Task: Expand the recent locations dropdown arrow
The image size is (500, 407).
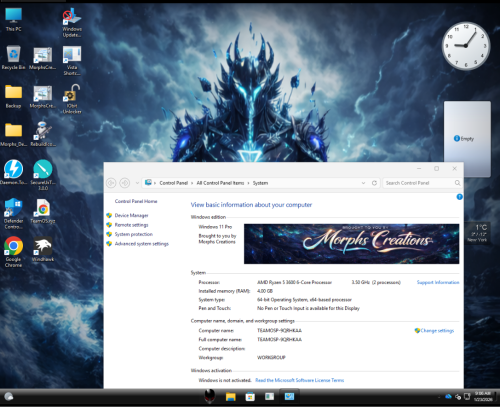Action: [137, 183]
